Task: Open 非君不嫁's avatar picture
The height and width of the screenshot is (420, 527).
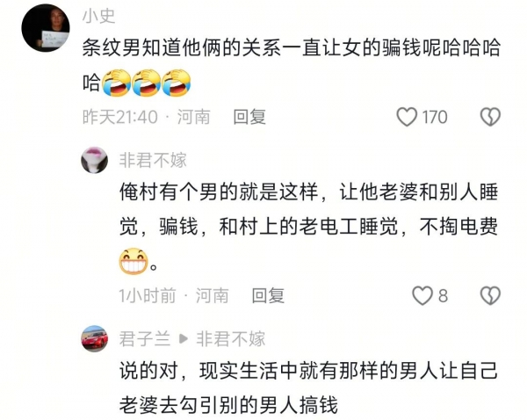Action: [x=95, y=160]
